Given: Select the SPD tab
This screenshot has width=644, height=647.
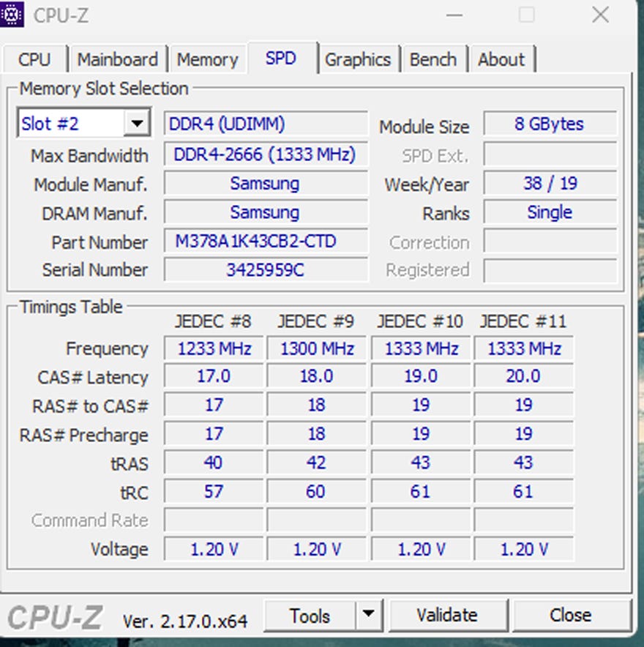Looking at the screenshot, I should [x=281, y=58].
